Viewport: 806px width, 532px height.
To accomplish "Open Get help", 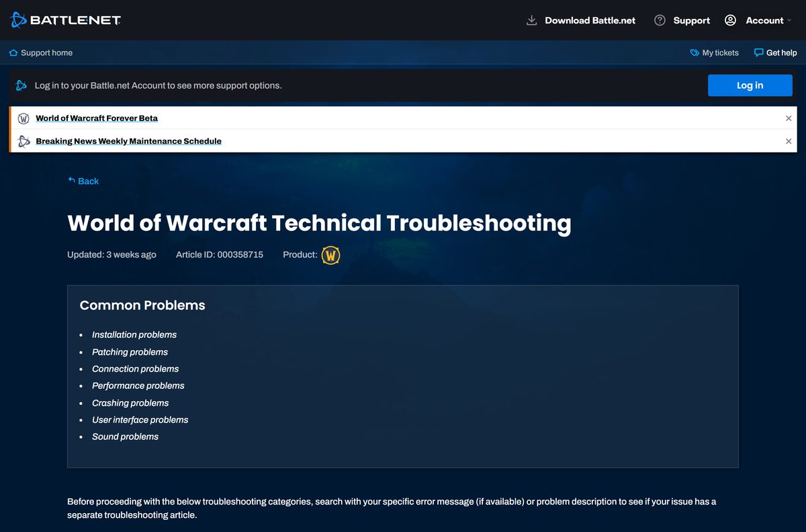I will [x=781, y=52].
